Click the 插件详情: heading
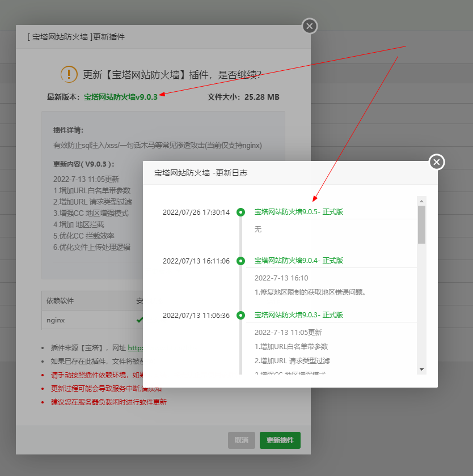 [x=68, y=130]
